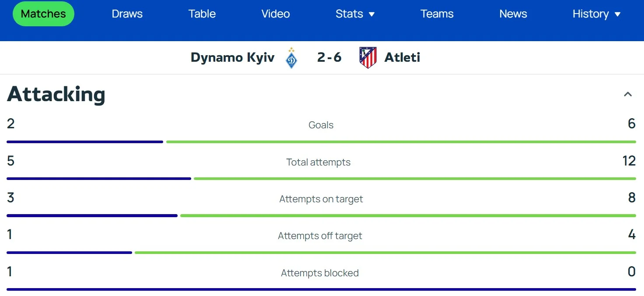644x296 pixels.
Task: Click the 2-6 match score
Action: 329,57
